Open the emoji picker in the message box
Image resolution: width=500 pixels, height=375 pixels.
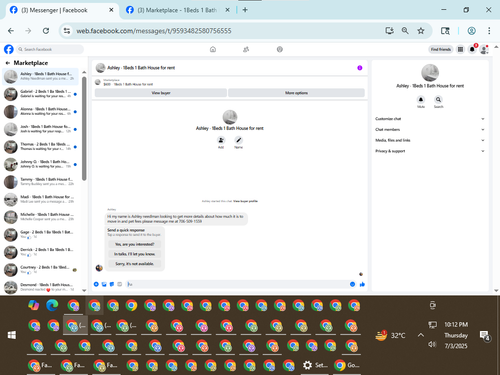pos(352,284)
